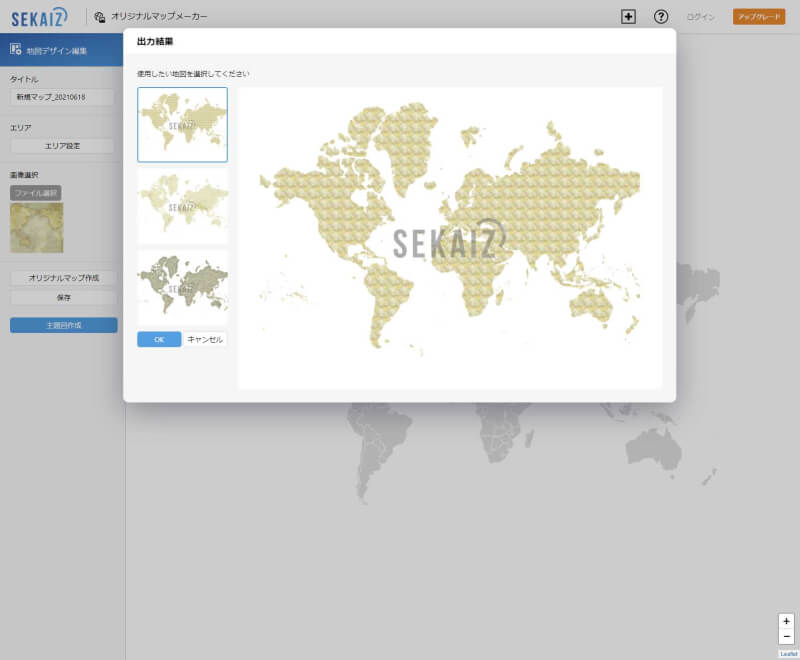
Task: Click the SEKAIZ logo in header
Action: [x=40, y=16]
